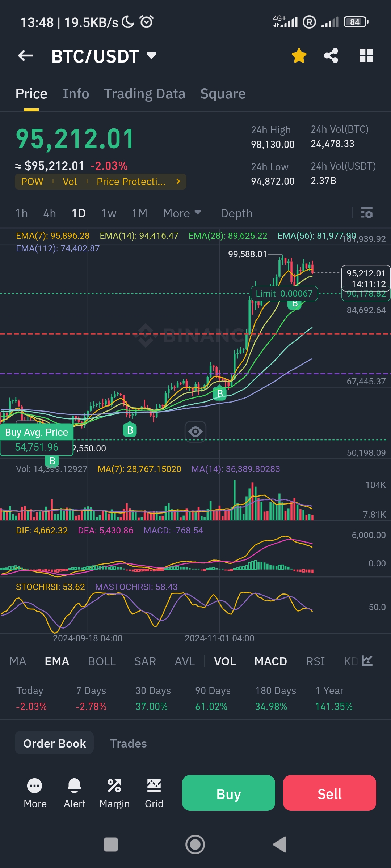391x868 pixels.
Task: Select the Order Book button
Action: pyautogui.click(x=54, y=743)
